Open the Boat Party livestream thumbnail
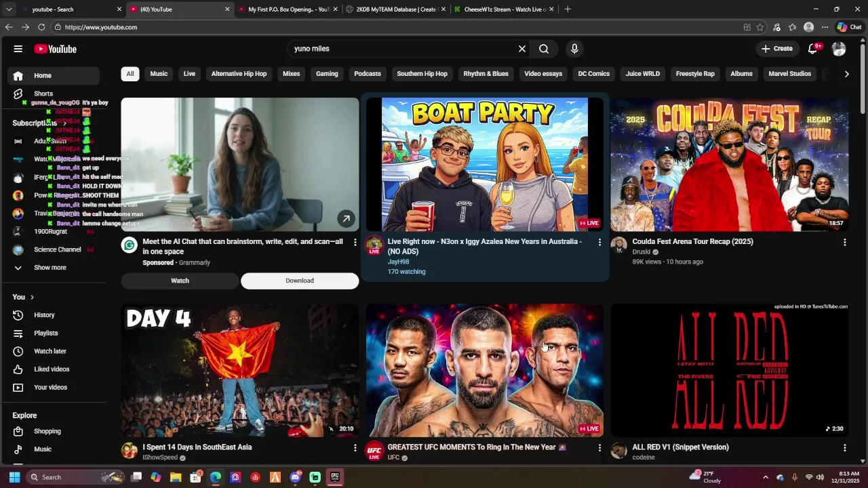The image size is (868, 488). coord(485,165)
